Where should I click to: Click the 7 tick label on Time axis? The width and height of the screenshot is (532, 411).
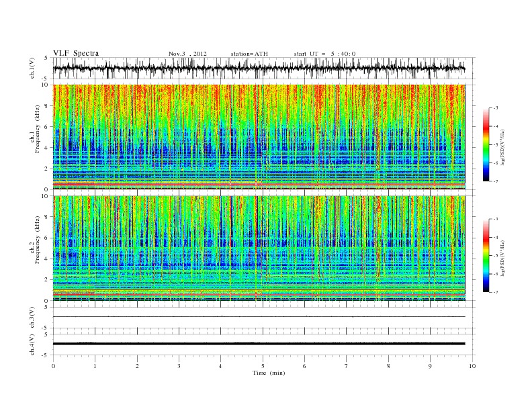pos(347,366)
